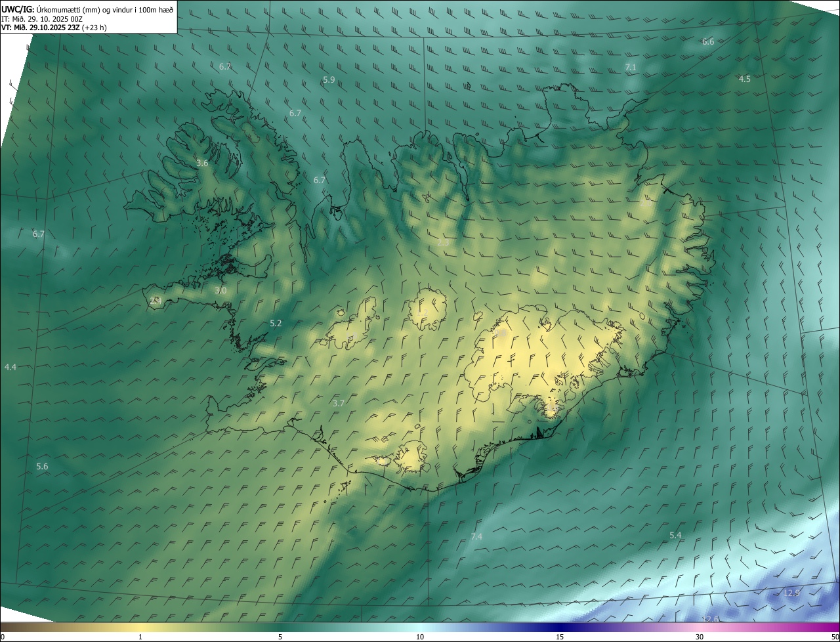Viewport: 840px width, 642px height.
Task: Click the colorbar tick label 0
Action: pos(3,637)
